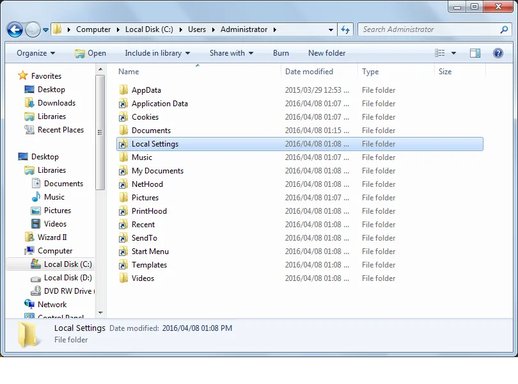Click the AppData folder icon
518x384 pixels.
[123, 90]
